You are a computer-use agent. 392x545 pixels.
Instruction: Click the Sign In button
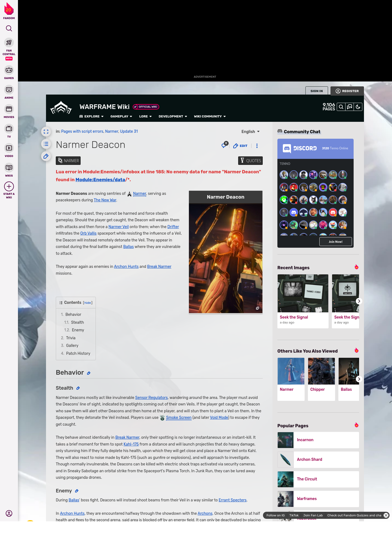point(317,91)
